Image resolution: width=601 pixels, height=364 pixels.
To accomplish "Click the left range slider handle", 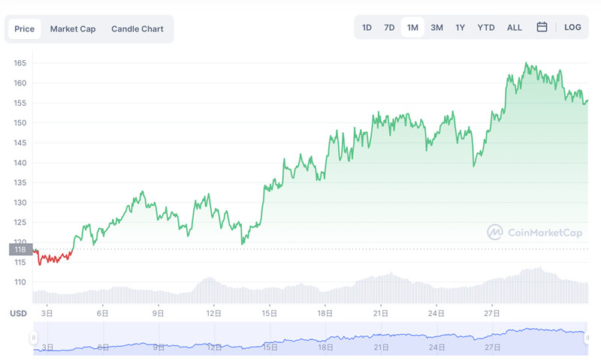I will pyautogui.click(x=33, y=338).
